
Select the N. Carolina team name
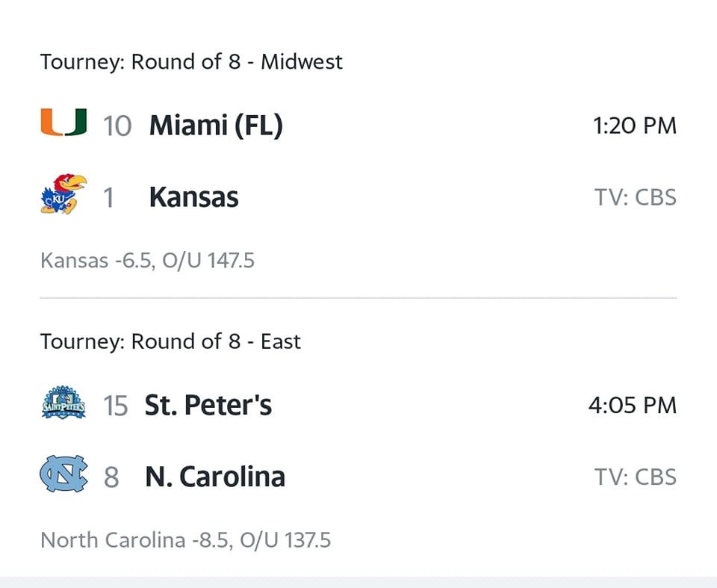pyautogui.click(x=215, y=477)
